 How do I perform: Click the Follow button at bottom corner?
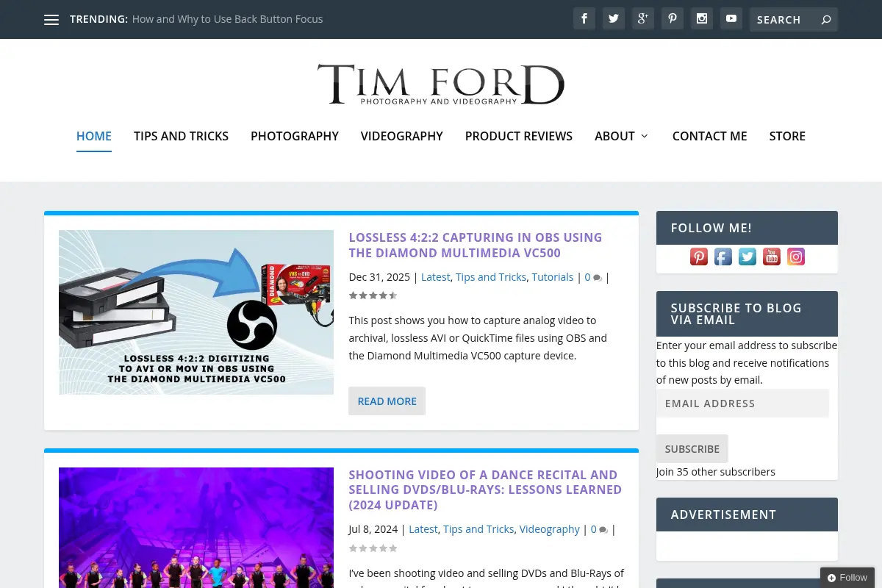(847, 578)
